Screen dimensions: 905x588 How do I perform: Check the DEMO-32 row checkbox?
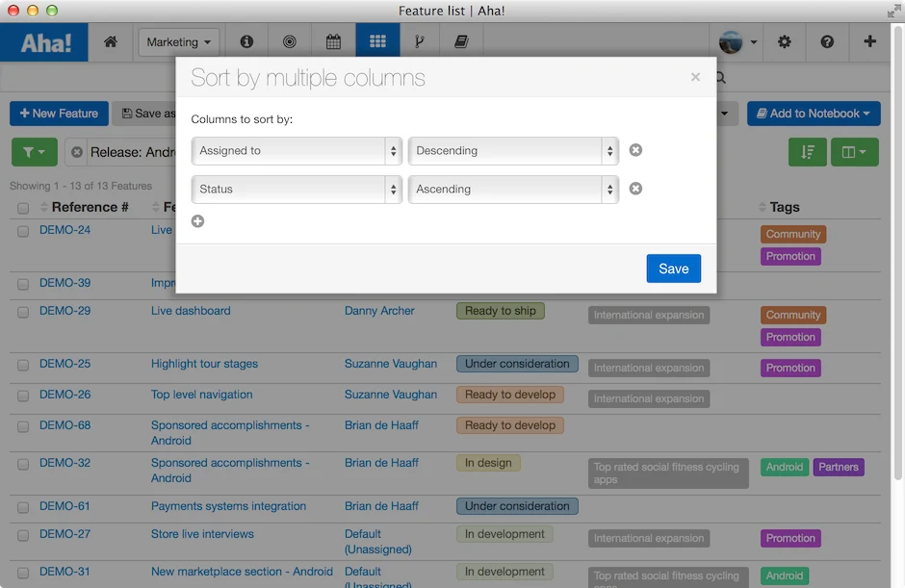click(23, 464)
